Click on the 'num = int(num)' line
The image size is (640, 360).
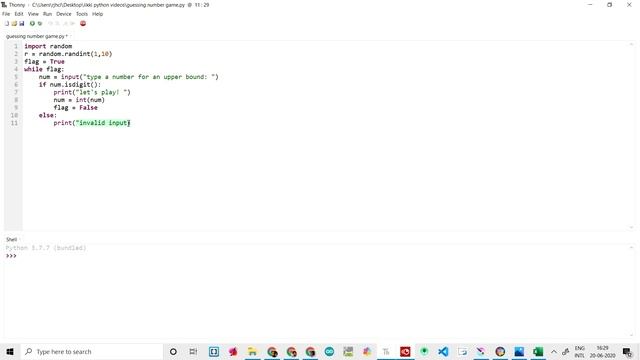tap(79, 100)
